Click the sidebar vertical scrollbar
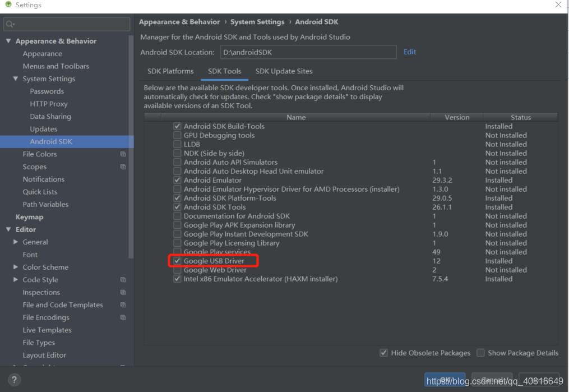Viewport: 569px width, 392px height. pyautogui.click(x=131, y=146)
